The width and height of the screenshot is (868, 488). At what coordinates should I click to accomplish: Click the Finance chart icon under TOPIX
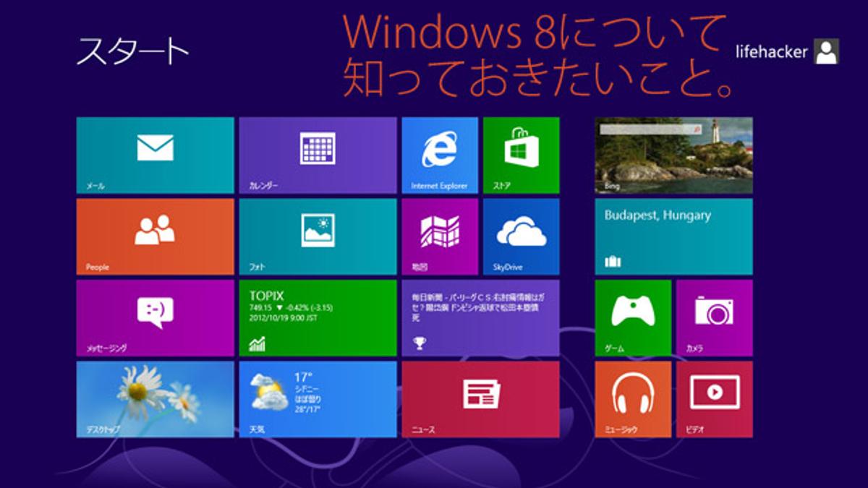point(257,344)
